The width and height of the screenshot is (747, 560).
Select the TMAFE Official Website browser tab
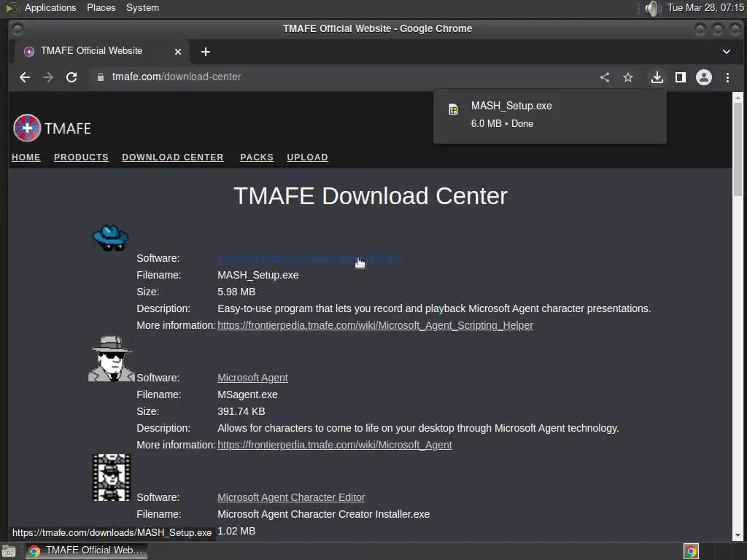(102, 52)
